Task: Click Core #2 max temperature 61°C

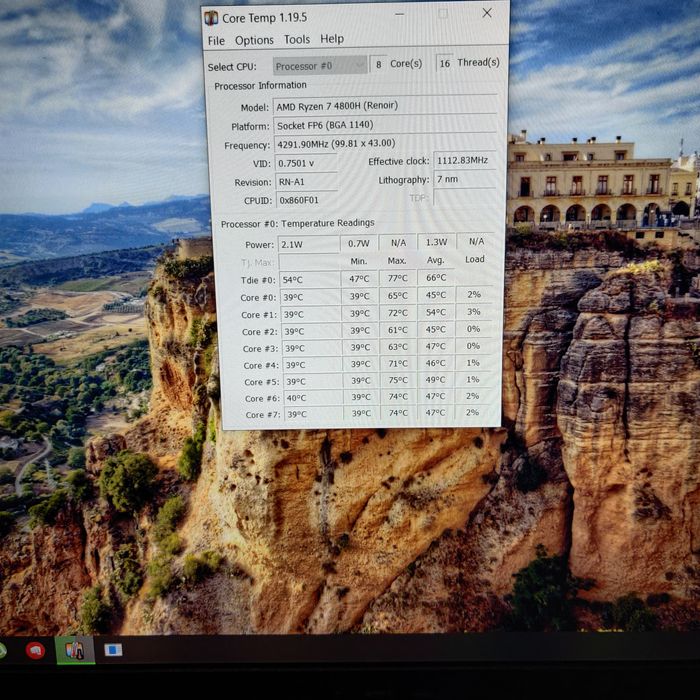Action: coord(398,330)
